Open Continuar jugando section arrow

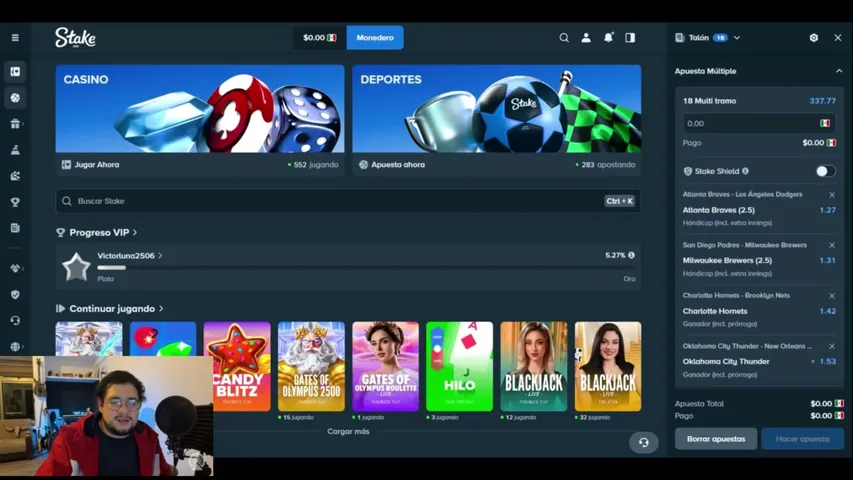161,309
